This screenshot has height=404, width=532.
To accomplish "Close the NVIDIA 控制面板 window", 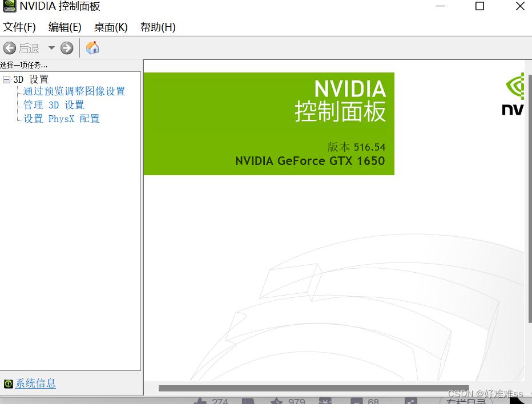I will point(520,6).
